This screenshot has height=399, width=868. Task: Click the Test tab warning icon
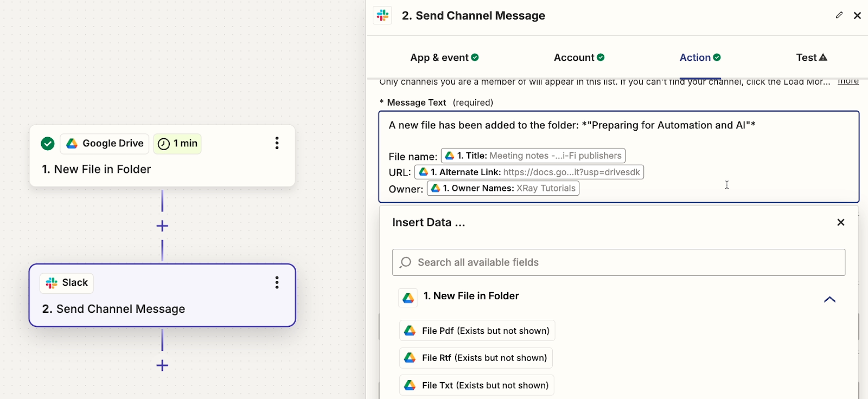(823, 57)
